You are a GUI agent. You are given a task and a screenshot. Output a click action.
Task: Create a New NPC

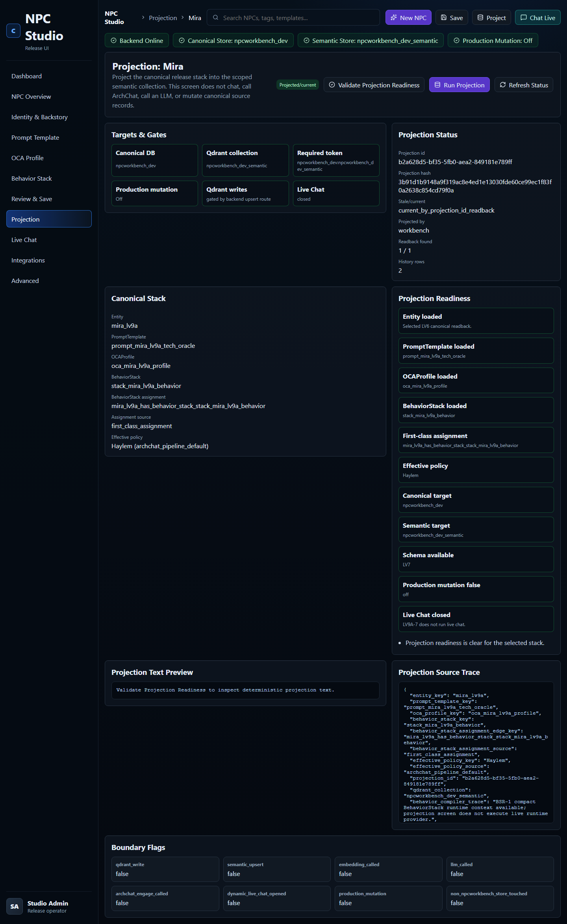(408, 18)
